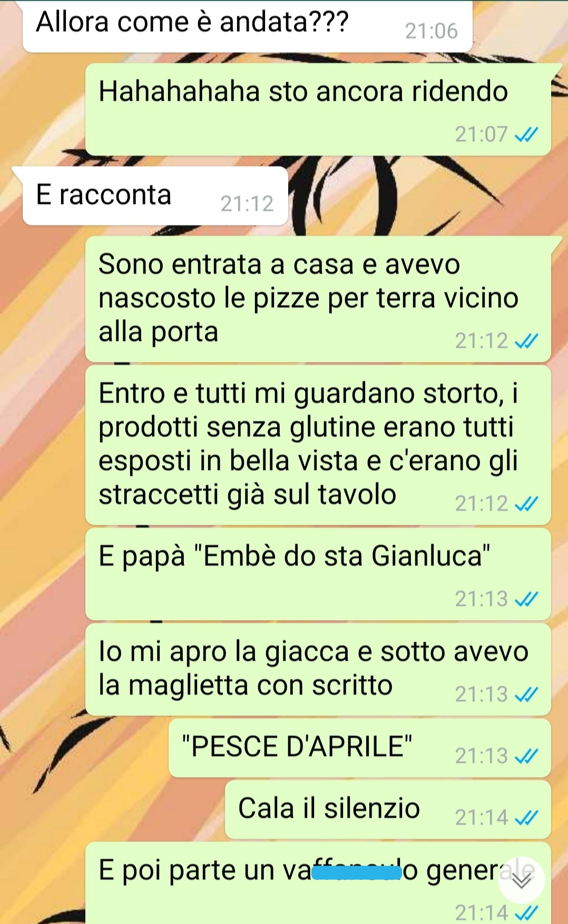568x924 pixels.
Task: Select the 'E poi parte un' censored message
Action: coord(318,883)
